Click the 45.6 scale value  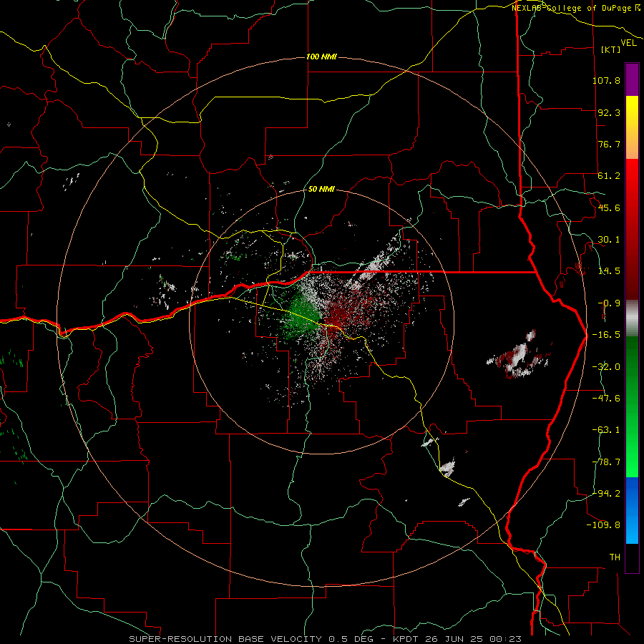(x=609, y=208)
